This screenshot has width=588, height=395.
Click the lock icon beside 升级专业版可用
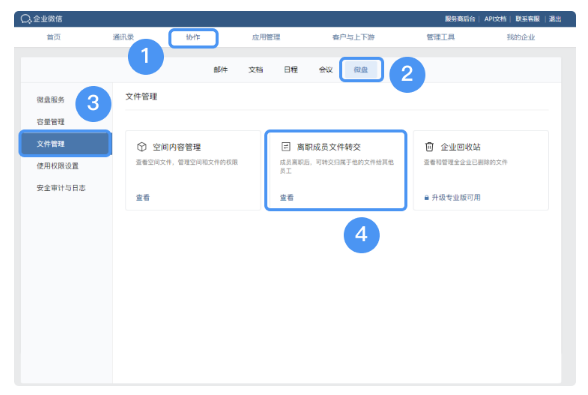(x=426, y=198)
